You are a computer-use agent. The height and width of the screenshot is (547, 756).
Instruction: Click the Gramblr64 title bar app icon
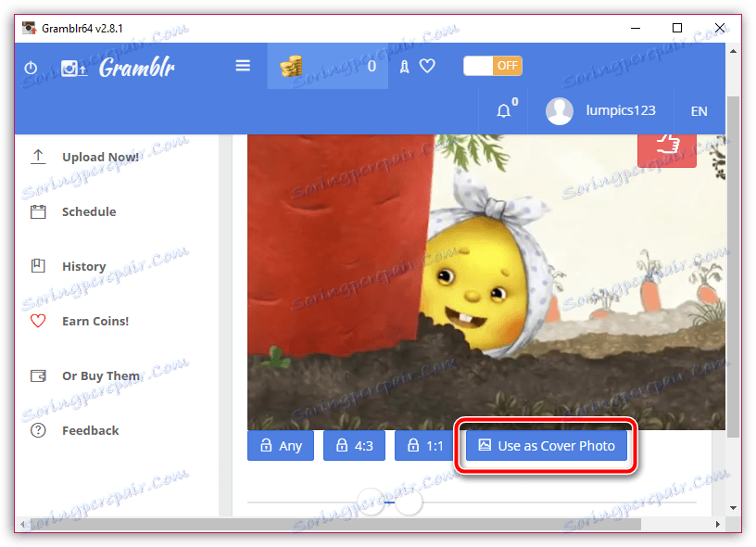click(30, 28)
